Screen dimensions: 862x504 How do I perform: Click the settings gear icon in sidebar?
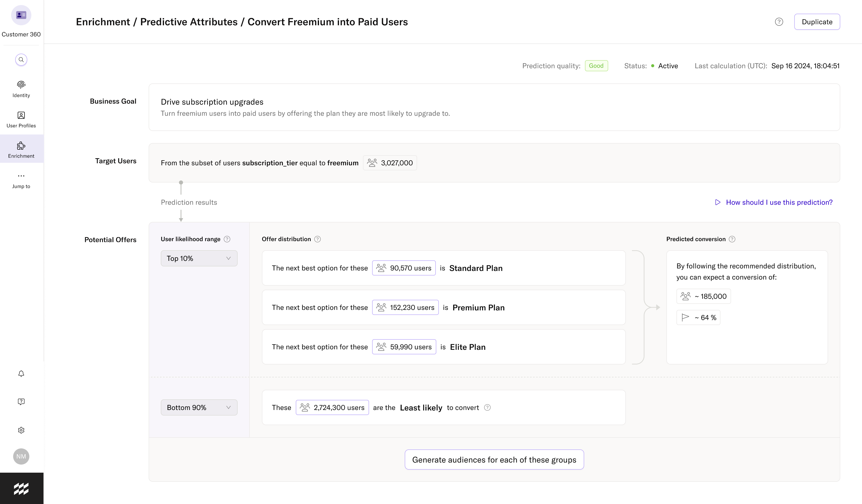[x=21, y=430]
